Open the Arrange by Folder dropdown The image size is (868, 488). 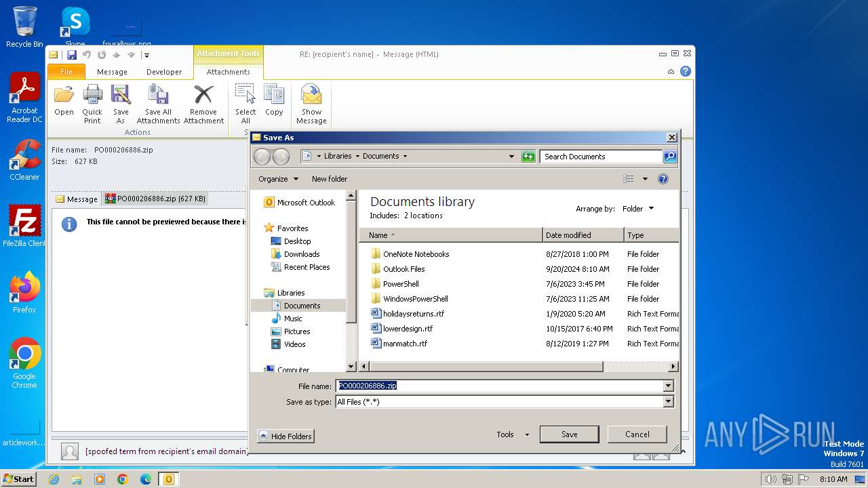[x=638, y=209]
